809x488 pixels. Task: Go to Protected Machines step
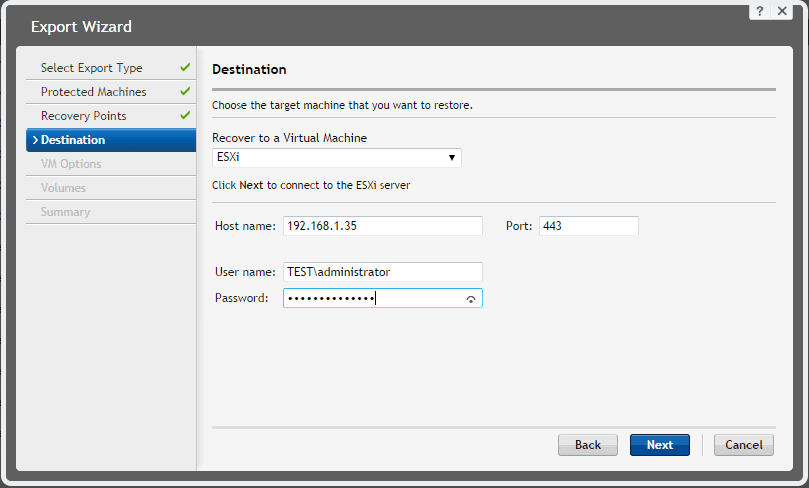[x=111, y=92]
